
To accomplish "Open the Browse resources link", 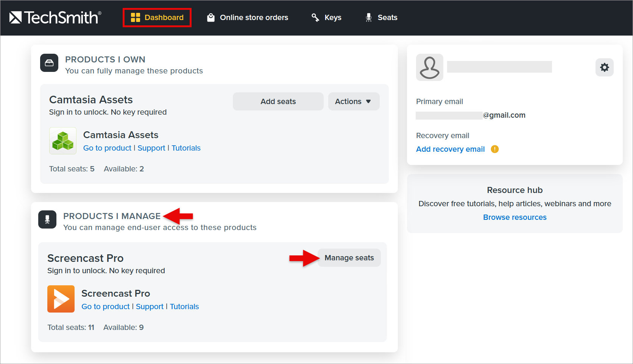I will click(515, 217).
